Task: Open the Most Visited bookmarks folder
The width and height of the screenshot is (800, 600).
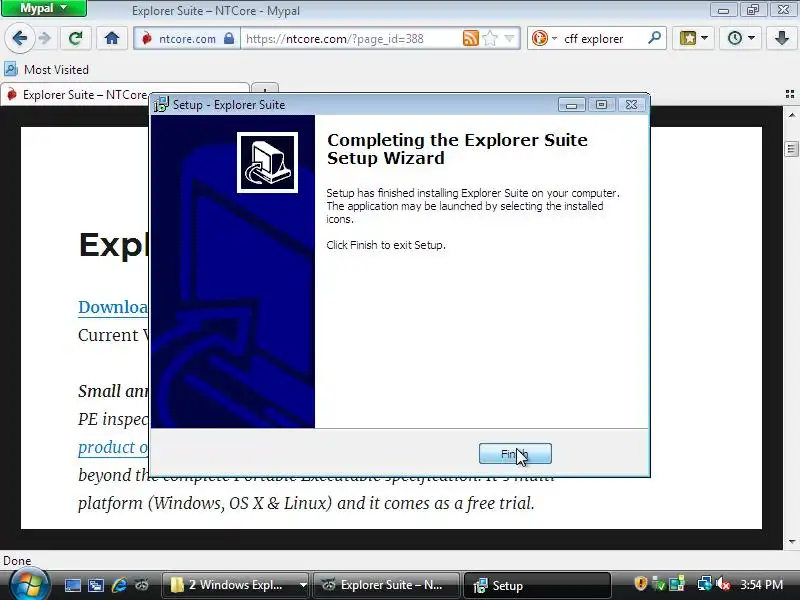Action: click(46, 69)
